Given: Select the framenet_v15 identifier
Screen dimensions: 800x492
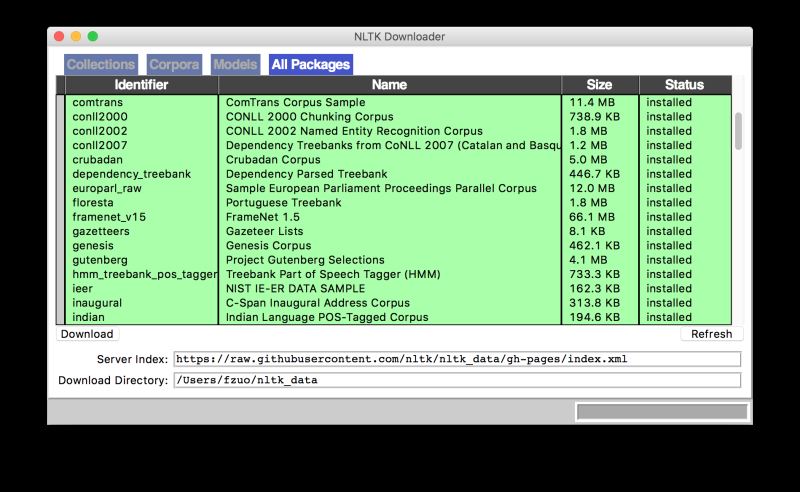Looking at the screenshot, I should pos(109,217).
